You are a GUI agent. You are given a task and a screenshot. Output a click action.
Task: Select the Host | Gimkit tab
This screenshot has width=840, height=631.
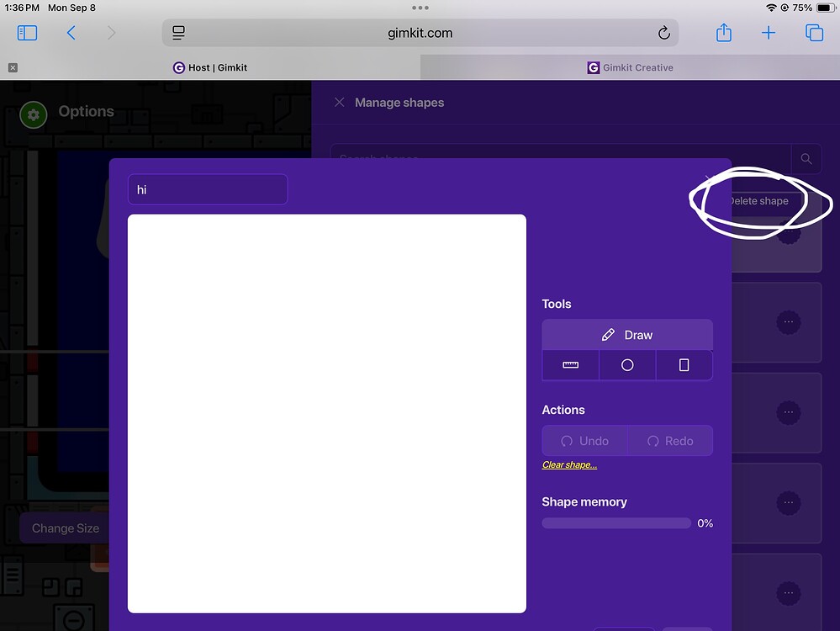(x=209, y=67)
